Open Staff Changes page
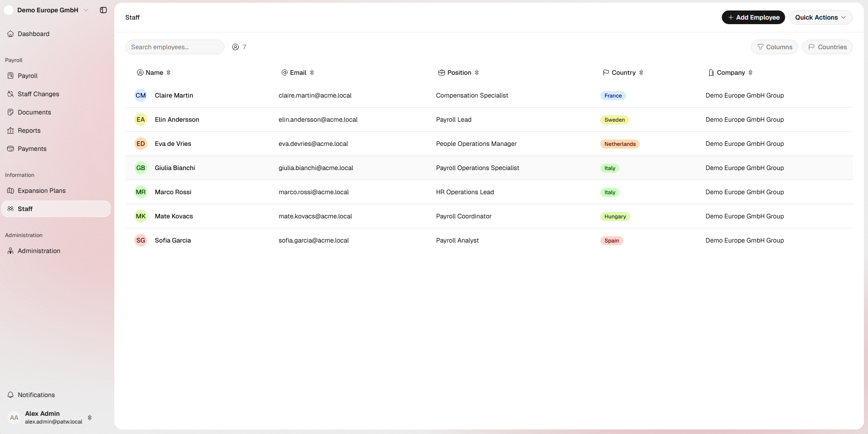Image resolution: width=868 pixels, height=434 pixels. pyautogui.click(x=56, y=94)
